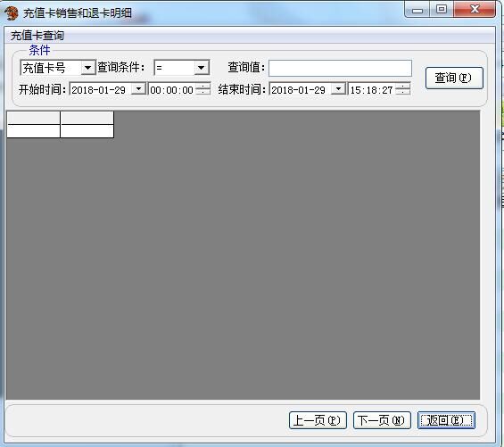Open the 开始时间 date picker dropdown

[x=139, y=88]
